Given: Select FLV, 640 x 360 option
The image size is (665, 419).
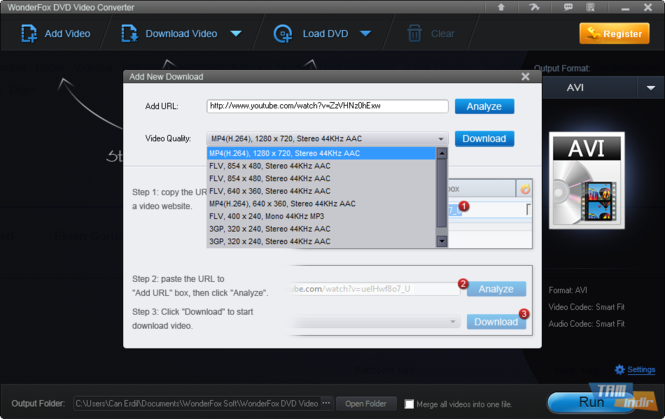Looking at the screenshot, I should pos(321,191).
